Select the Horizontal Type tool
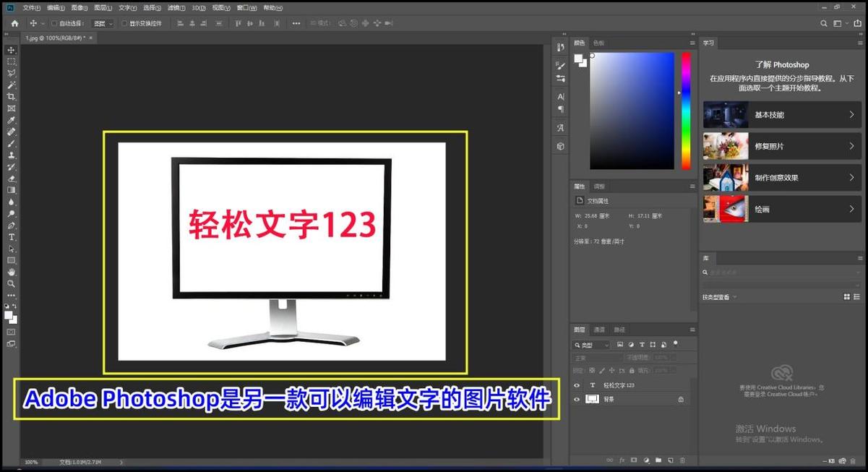The image size is (868, 472). [x=11, y=237]
